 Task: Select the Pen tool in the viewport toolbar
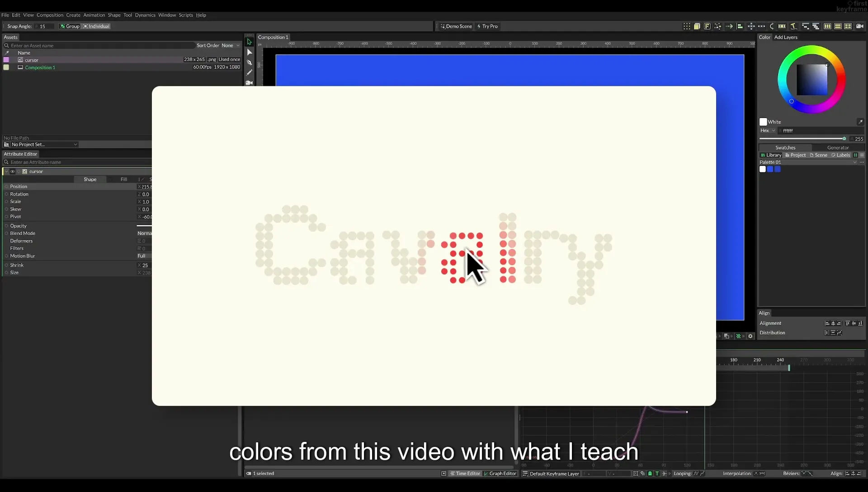[249, 63]
